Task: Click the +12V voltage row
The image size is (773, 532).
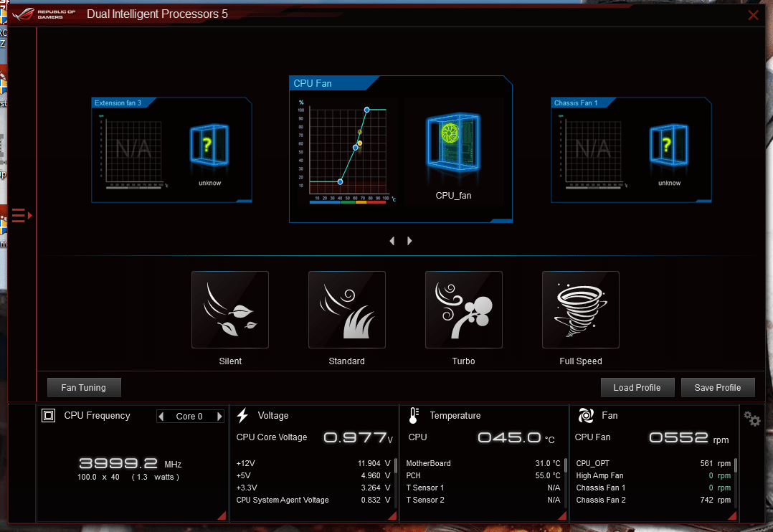Action: [313, 463]
